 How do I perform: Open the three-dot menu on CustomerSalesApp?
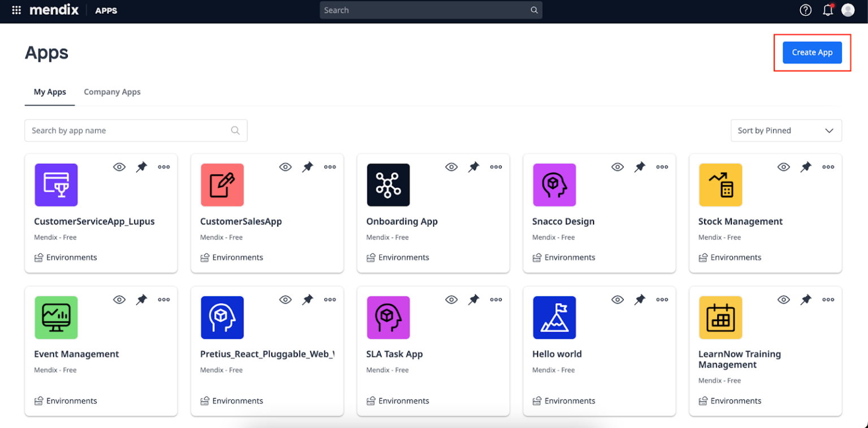(x=330, y=167)
